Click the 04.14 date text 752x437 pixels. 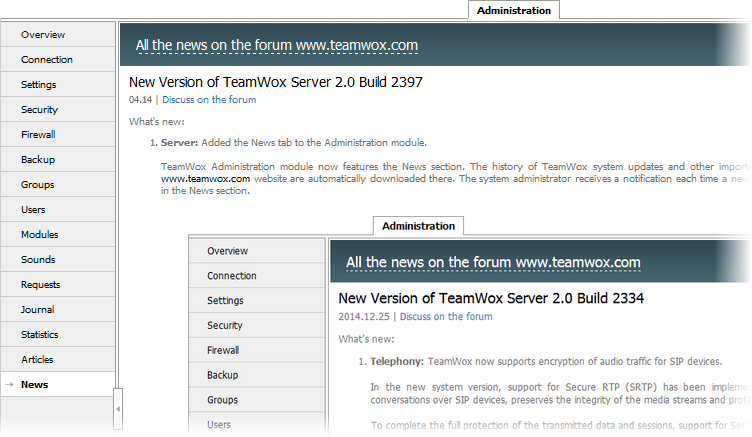point(140,100)
